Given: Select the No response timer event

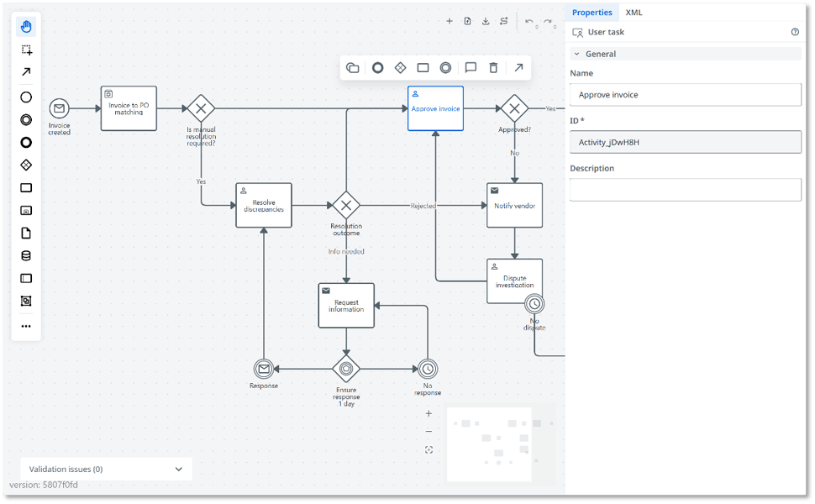Looking at the screenshot, I should [428, 369].
